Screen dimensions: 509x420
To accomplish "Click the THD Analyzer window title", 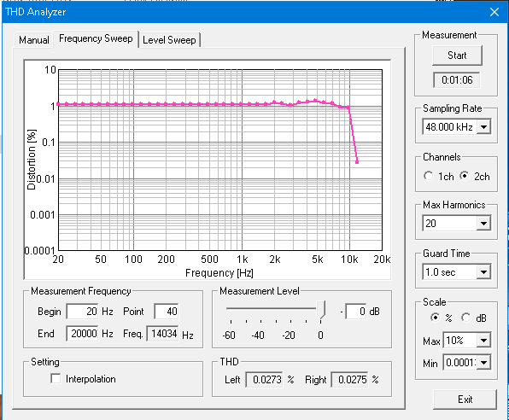I will [36, 12].
